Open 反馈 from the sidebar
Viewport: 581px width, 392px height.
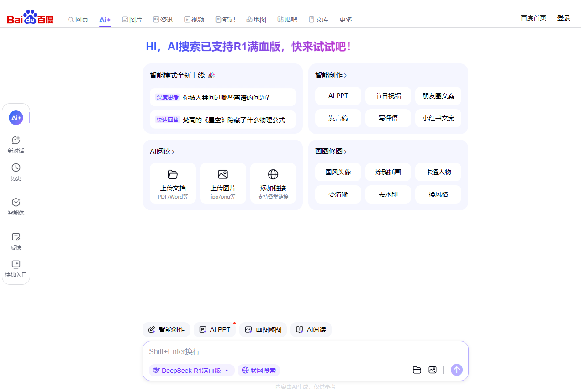point(16,240)
